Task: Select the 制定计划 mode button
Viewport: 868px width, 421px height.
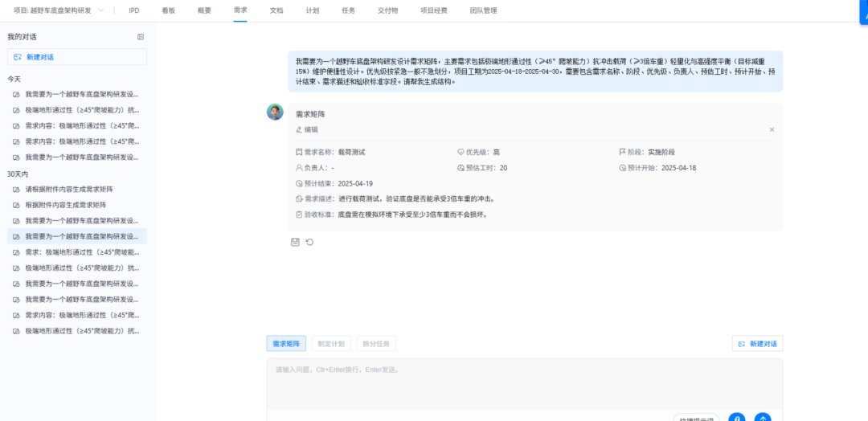Action: point(331,344)
